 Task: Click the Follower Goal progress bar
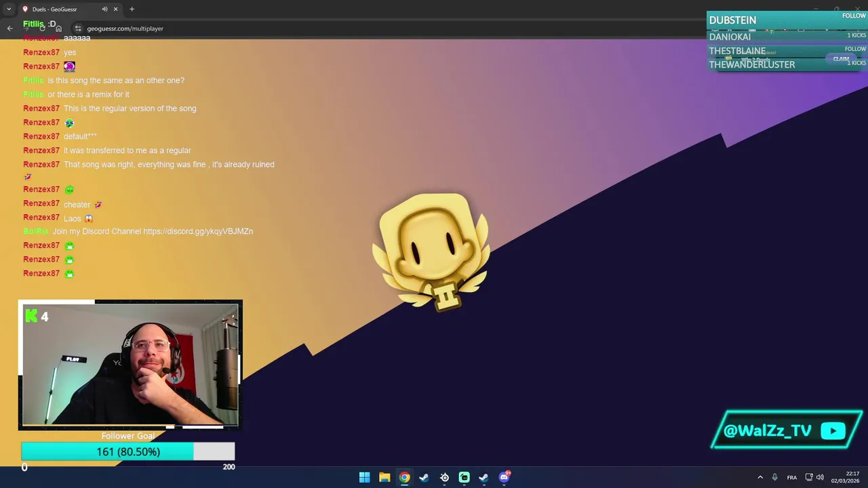[x=128, y=451]
